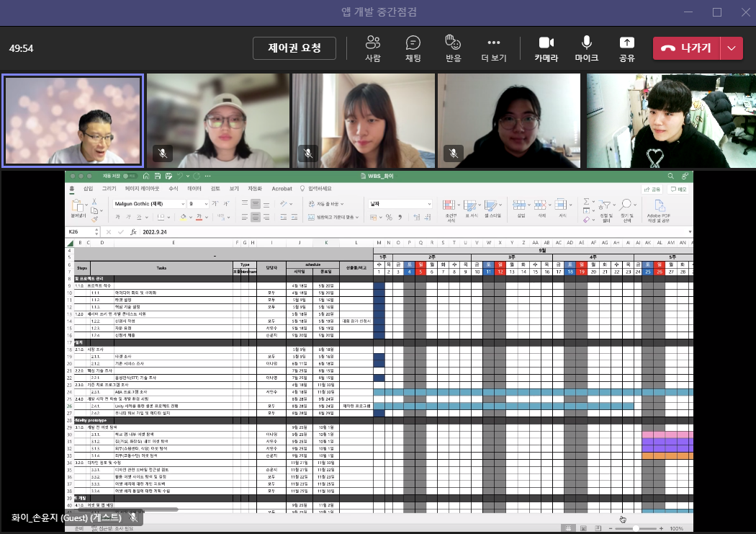Open the 반응 reactions menu
The width and height of the screenshot is (756, 534).
(x=453, y=48)
